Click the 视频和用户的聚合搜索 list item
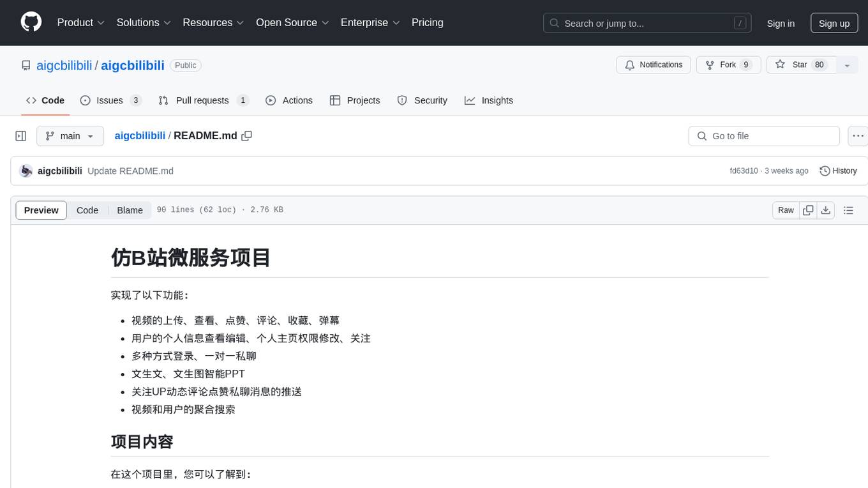 pos(183,409)
